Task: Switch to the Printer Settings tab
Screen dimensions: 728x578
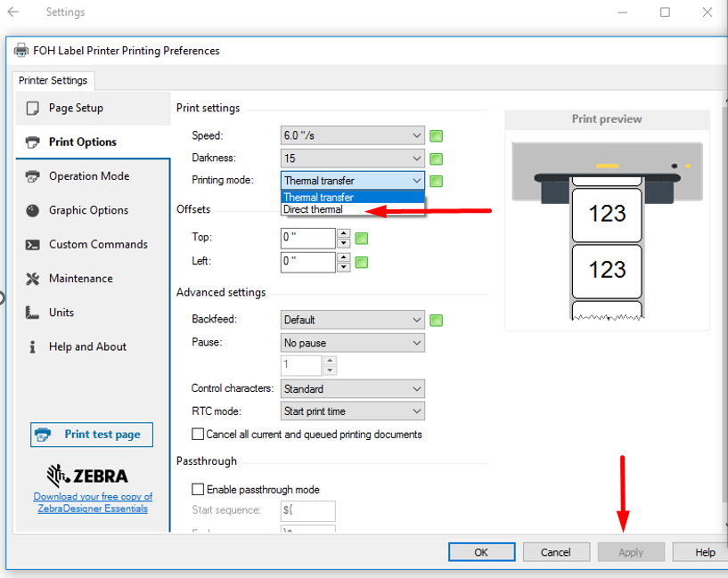Action: pyautogui.click(x=53, y=80)
